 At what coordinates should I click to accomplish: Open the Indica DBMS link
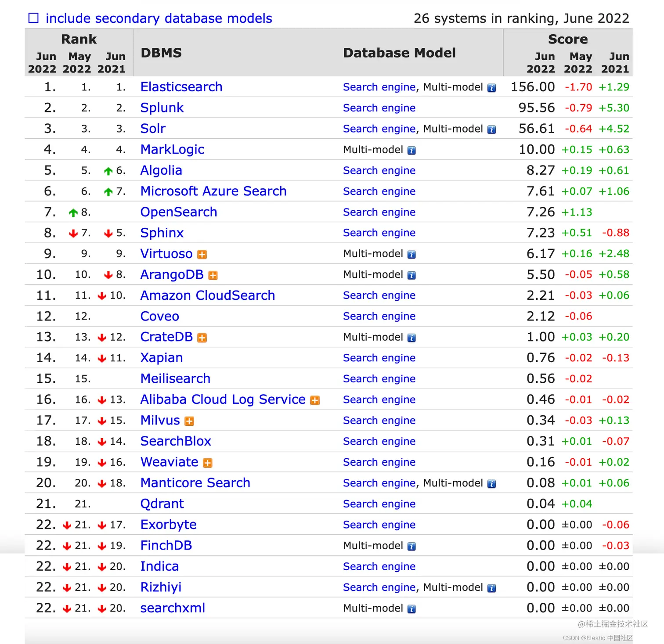[159, 567]
